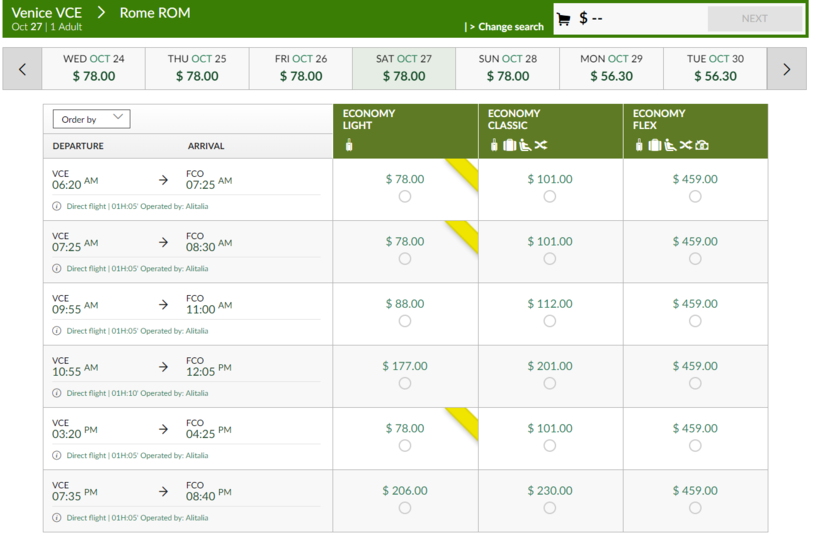The height and width of the screenshot is (550, 820).
Task: Open the Order by dropdown
Action: [92, 119]
